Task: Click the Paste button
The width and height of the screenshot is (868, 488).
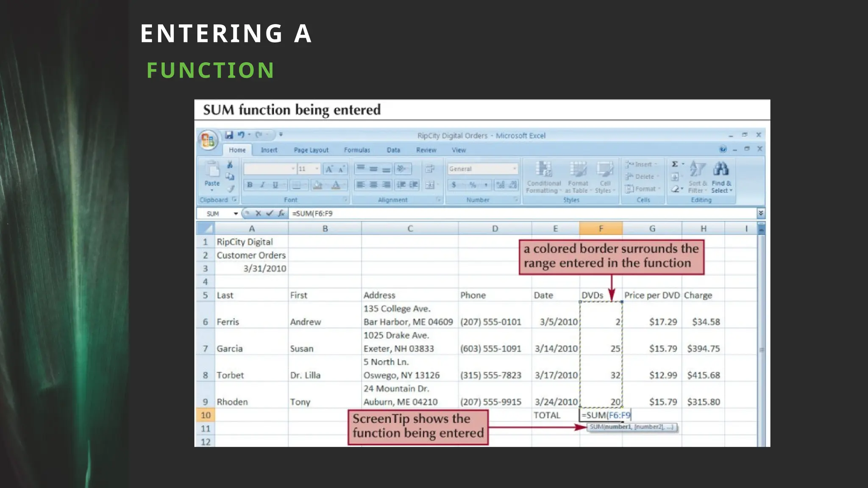Action: point(212,174)
